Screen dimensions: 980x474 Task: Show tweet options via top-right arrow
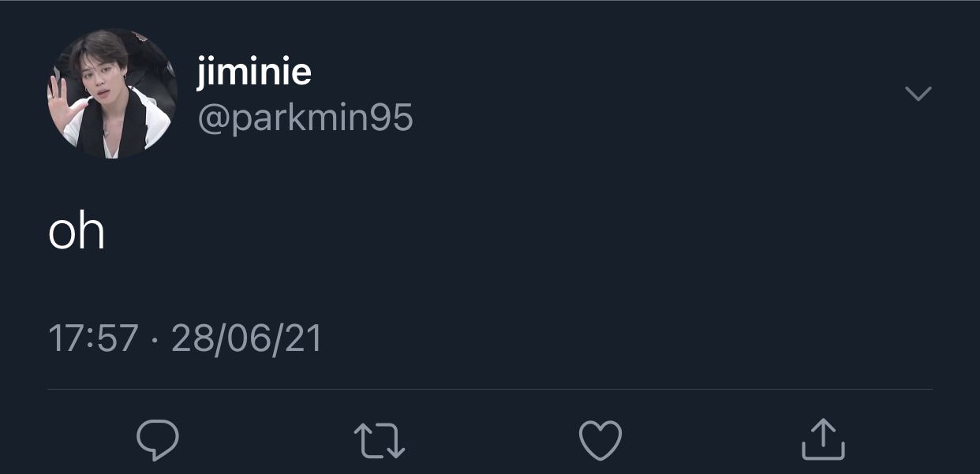point(918,94)
